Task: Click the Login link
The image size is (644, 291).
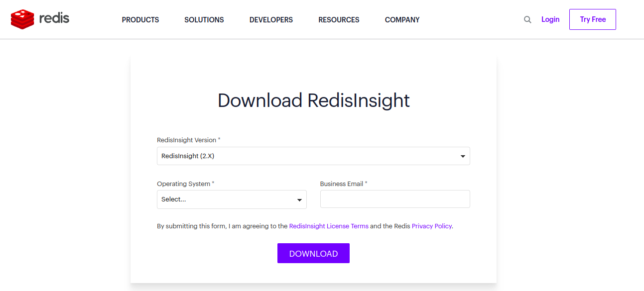Action: (550, 19)
